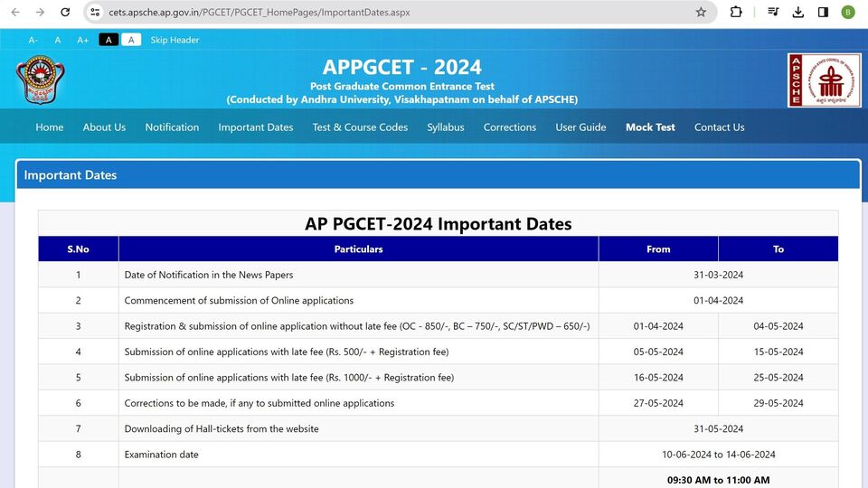
Task: Click the To date 25-05-2024
Action: pos(778,378)
